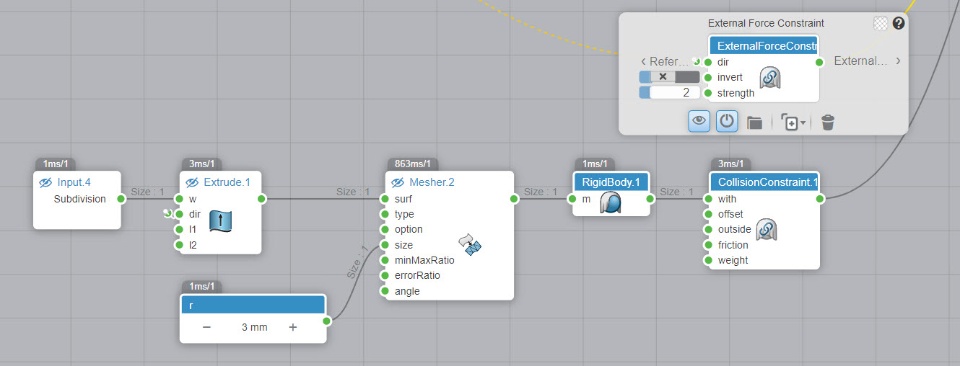Click the surf input port on Mesher.2
The width and height of the screenshot is (960, 366).
384,199
